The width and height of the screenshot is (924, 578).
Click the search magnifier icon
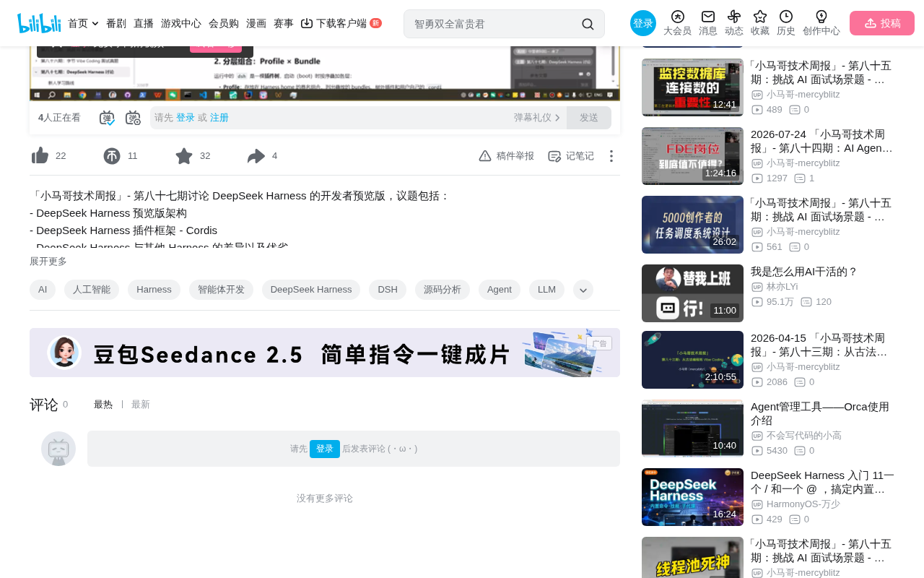(588, 24)
